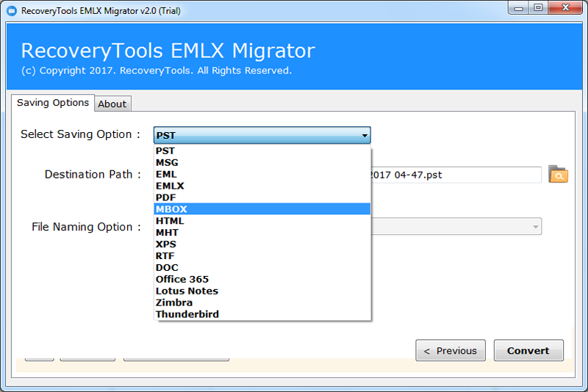Choose DOC from the dropdown list

pyautogui.click(x=262, y=267)
